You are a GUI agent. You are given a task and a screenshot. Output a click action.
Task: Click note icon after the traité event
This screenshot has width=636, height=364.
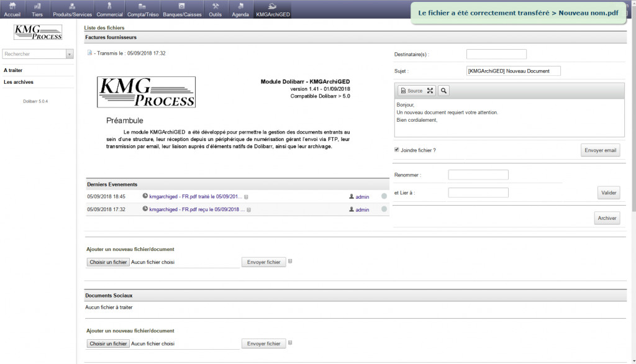246,197
